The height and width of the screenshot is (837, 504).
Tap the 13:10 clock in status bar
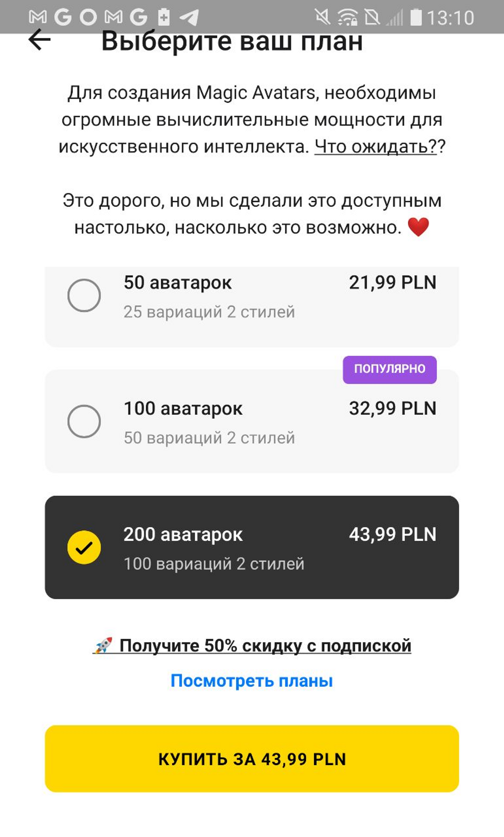coord(450,18)
